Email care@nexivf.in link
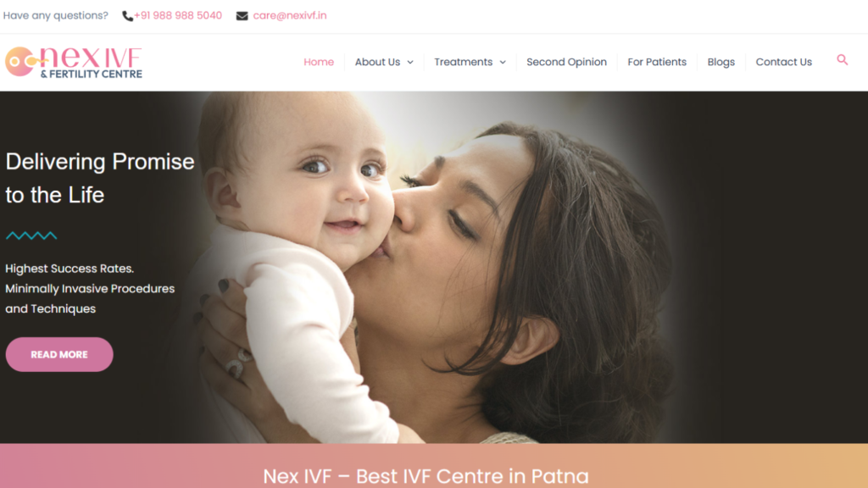Viewport: 868px width, 488px height. click(x=290, y=15)
